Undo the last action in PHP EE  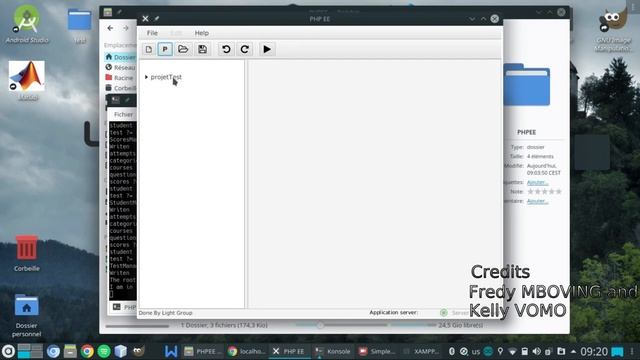point(226,49)
